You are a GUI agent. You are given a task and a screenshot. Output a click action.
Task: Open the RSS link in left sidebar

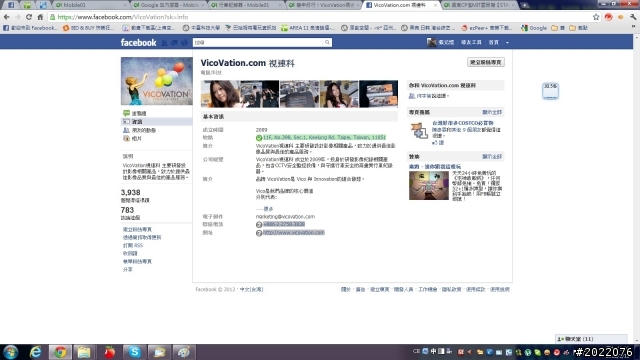(x=133, y=245)
